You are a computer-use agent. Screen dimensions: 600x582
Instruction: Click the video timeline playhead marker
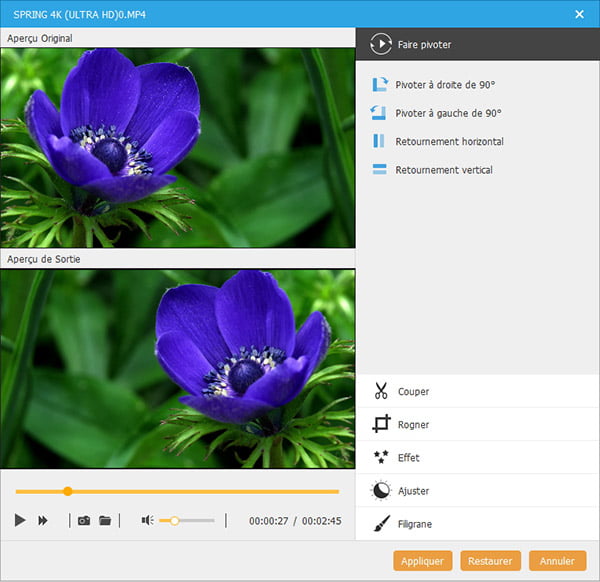tap(68, 491)
